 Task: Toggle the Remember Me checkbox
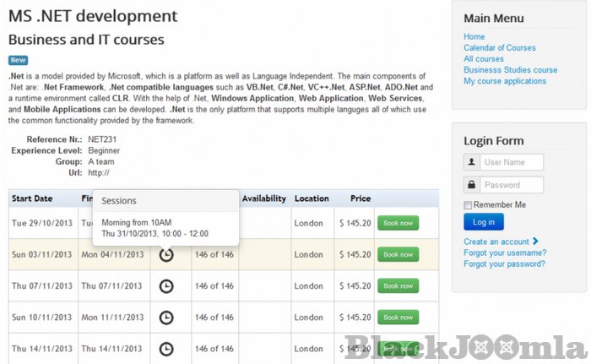[468, 205]
